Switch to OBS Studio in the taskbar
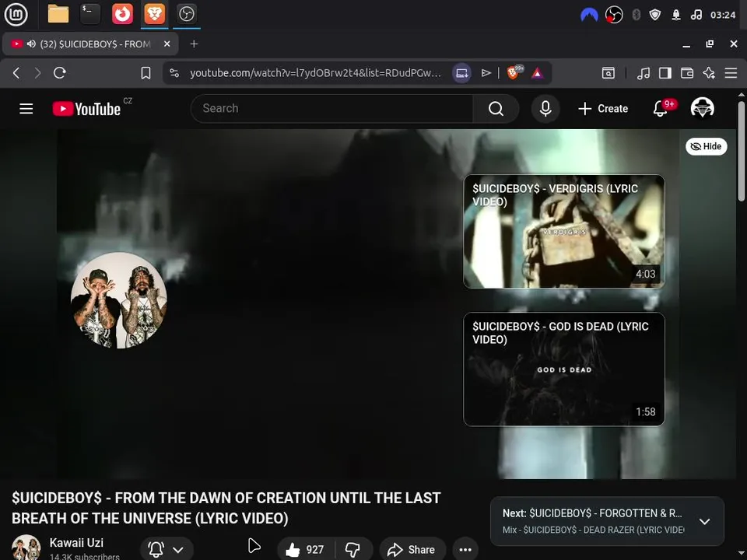This screenshot has height=560, width=747. click(x=186, y=14)
